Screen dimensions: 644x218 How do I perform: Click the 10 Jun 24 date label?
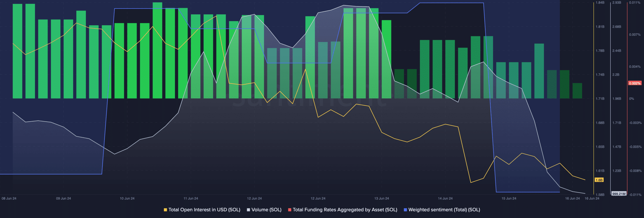tap(127, 198)
